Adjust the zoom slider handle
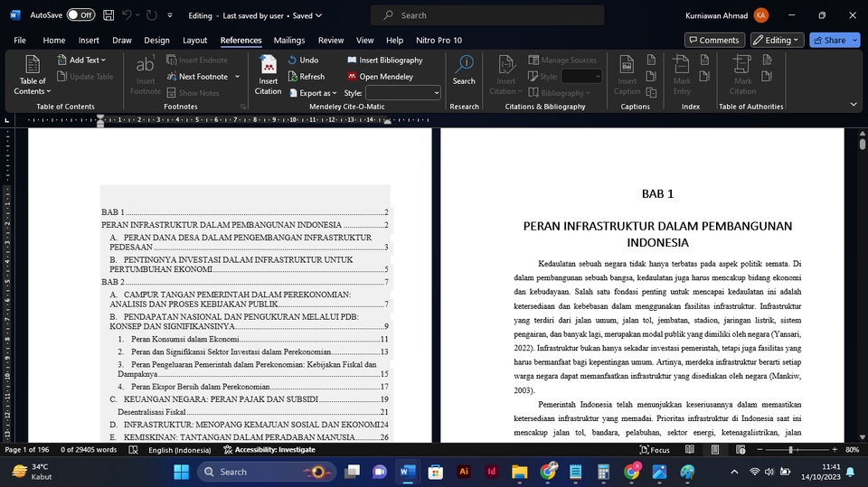The height and width of the screenshot is (487, 868). click(x=791, y=450)
